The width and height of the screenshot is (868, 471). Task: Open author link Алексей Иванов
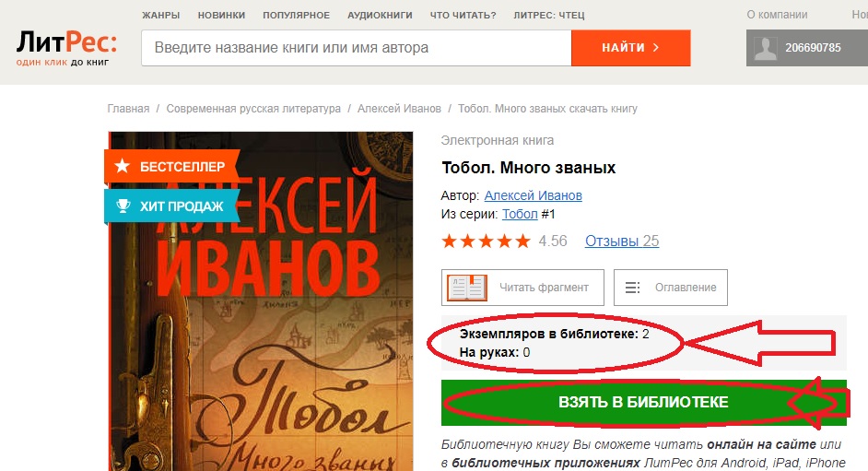[534, 195]
